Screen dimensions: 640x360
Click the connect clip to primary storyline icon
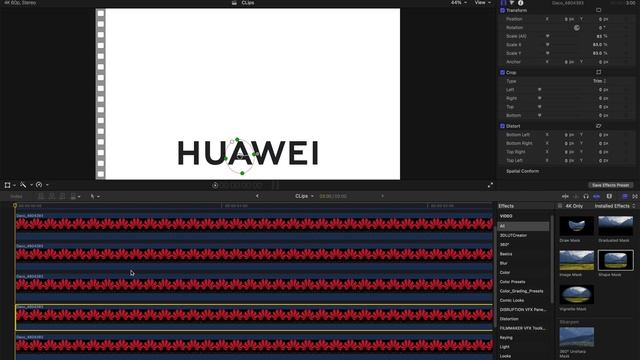[41, 196]
